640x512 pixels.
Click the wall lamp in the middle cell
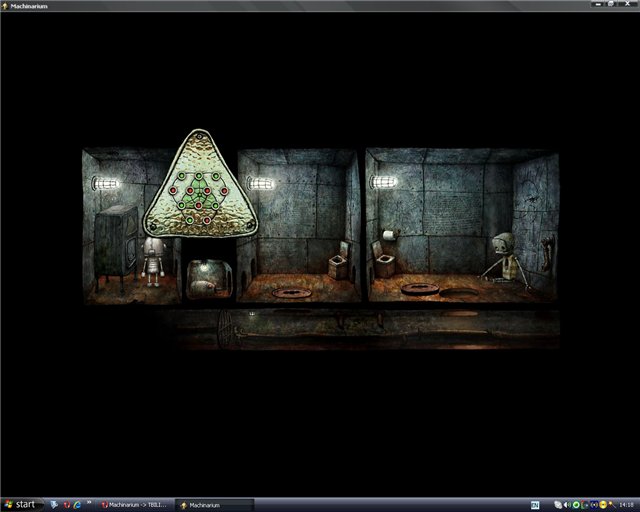(x=260, y=183)
